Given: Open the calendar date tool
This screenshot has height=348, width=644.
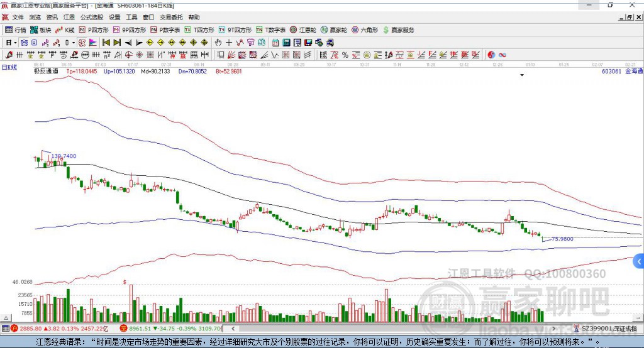Looking at the screenshot, I should tap(275, 43).
